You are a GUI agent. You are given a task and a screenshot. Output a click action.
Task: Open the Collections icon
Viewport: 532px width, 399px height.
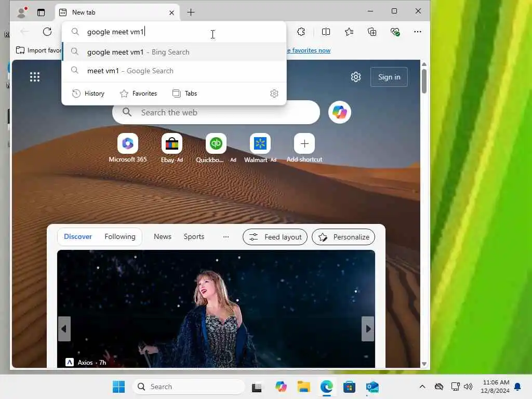click(x=372, y=32)
